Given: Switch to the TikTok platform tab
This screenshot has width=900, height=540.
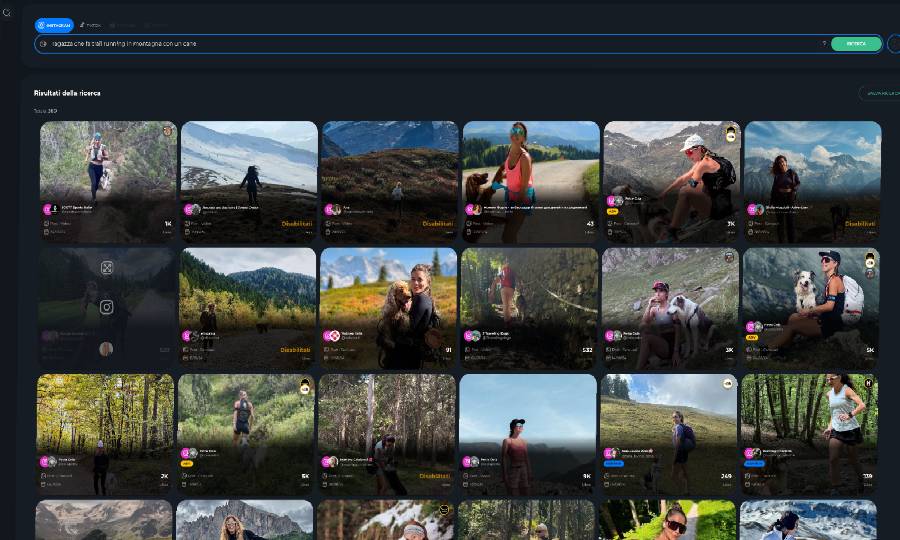Looking at the screenshot, I should tap(91, 25).
